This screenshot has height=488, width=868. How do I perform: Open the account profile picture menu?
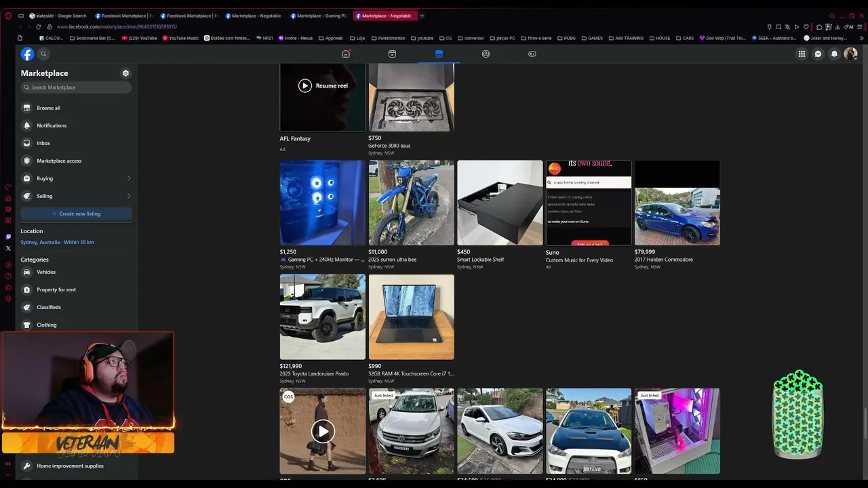point(850,54)
